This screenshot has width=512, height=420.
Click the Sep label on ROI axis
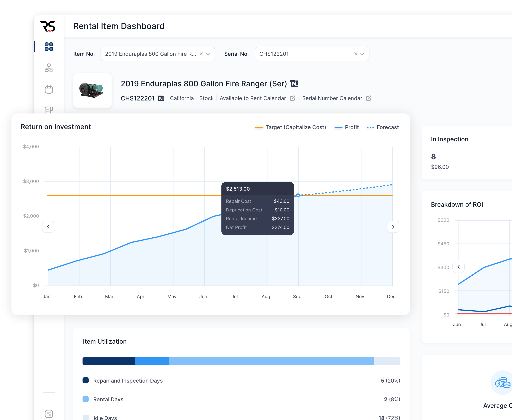tap(297, 297)
